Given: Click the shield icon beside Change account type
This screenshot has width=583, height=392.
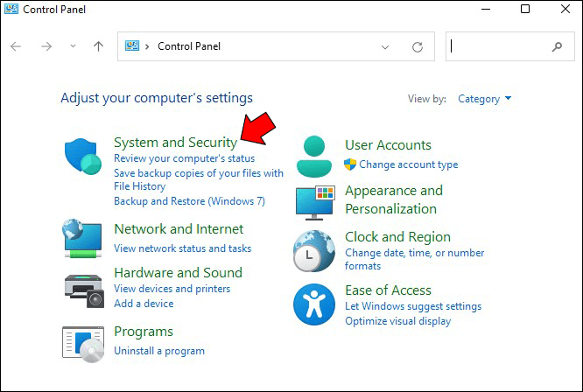Looking at the screenshot, I should (x=350, y=164).
